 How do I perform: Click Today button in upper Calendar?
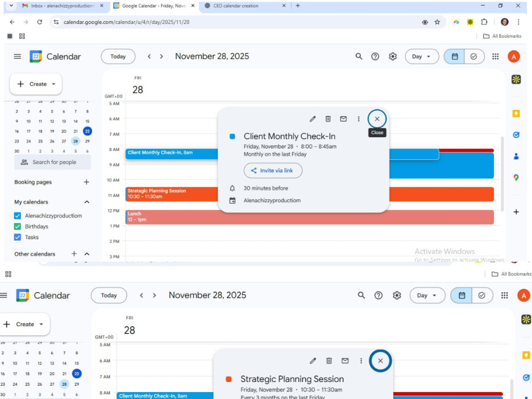click(x=118, y=57)
